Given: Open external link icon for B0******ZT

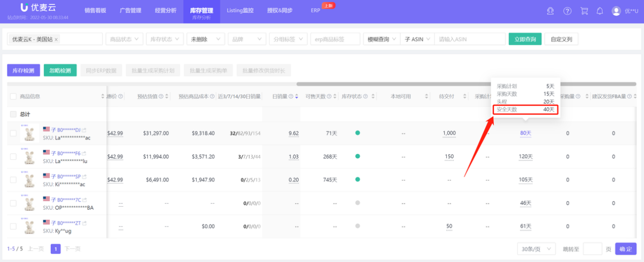Looking at the screenshot, I should (x=84, y=223).
